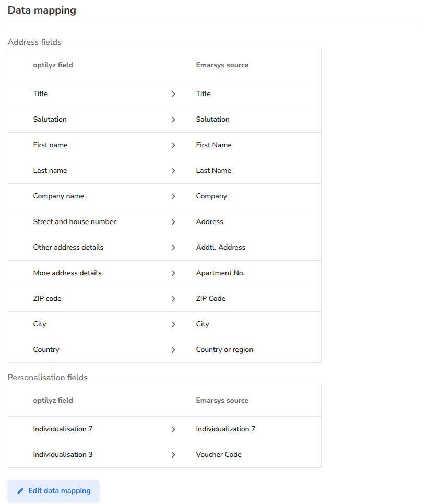Click the arrow icon next to ZIP code
Screen dimensions: 428x504
click(x=173, y=299)
